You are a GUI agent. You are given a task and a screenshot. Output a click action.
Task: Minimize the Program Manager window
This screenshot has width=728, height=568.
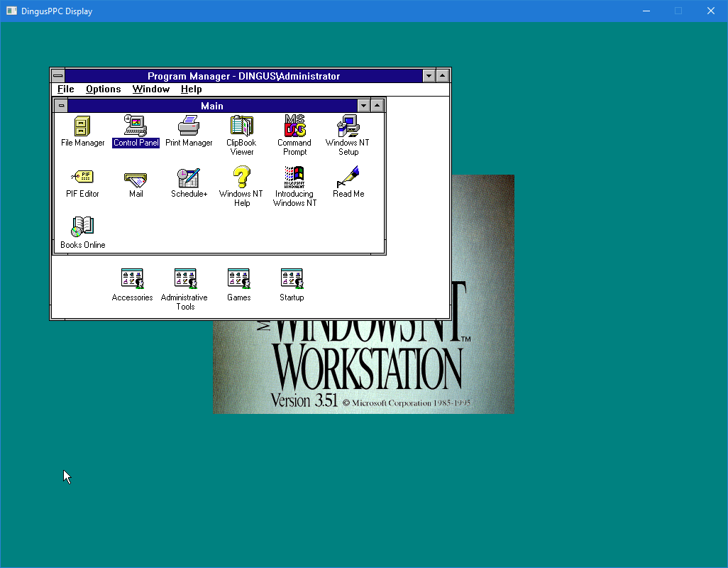coord(429,76)
